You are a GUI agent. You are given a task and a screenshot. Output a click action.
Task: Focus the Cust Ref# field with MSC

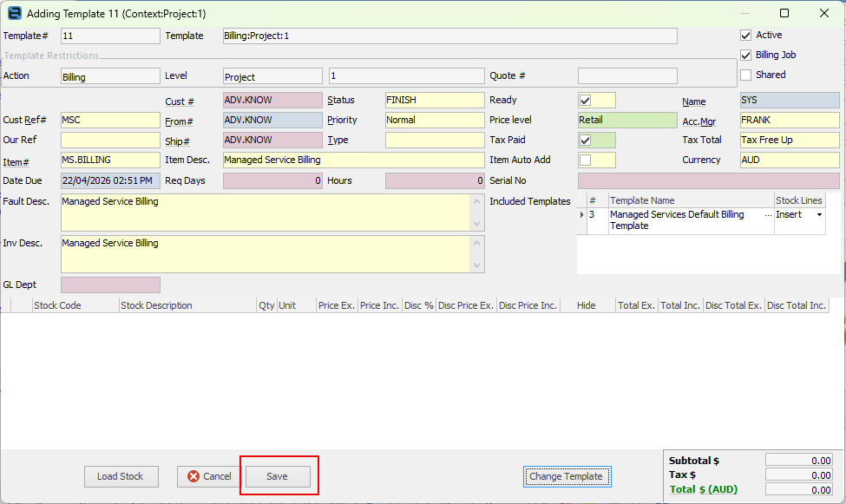pos(110,121)
